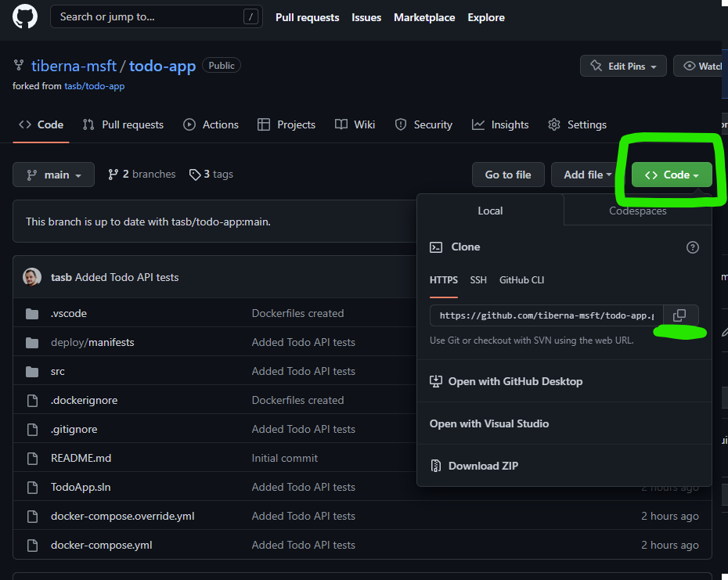Click the folder icon beside src
This screenshot has width=728, height=580.
click(x=31, y=370)
